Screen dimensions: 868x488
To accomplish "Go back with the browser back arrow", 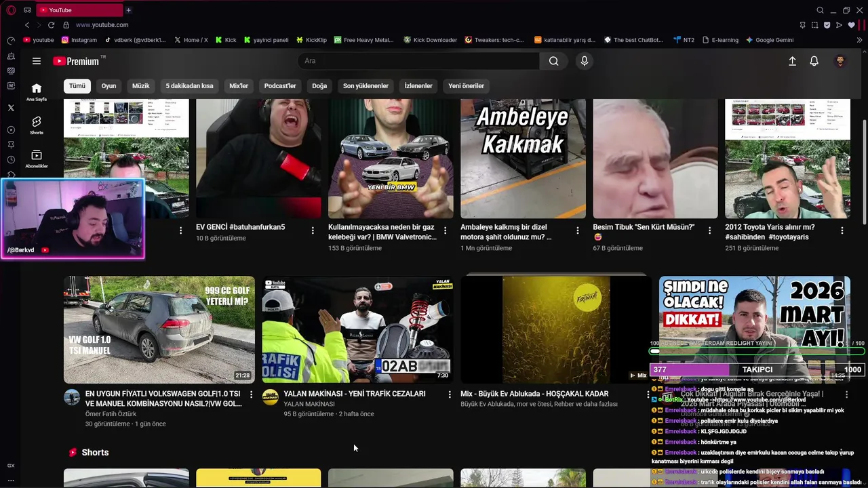I will (x=27, y=25).
